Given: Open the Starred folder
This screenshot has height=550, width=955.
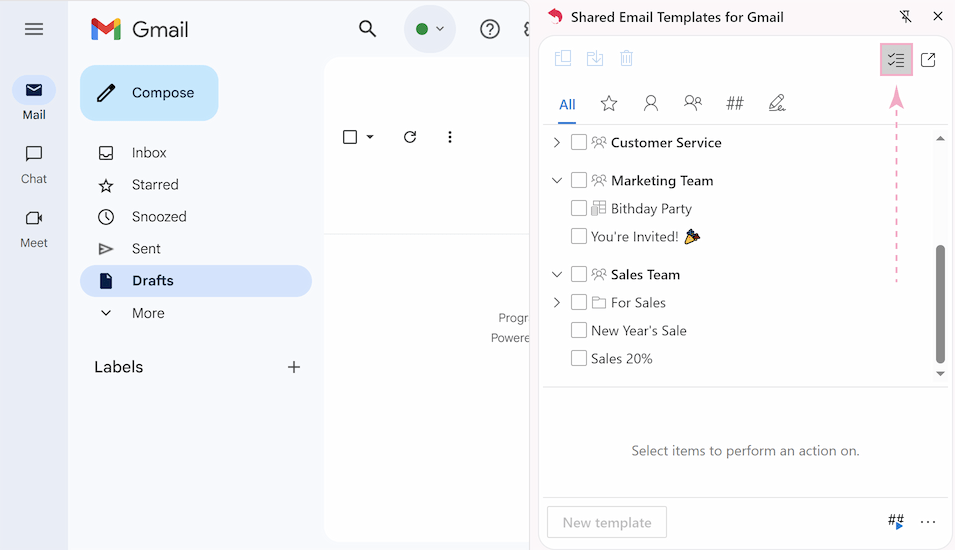Looking at the screenshot, I should tap(155, 185).
